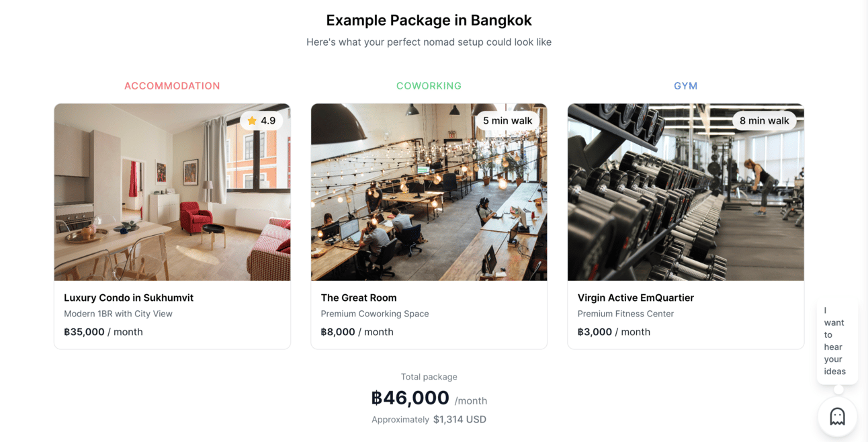Click the 5 min walk badge
This screenshot has height=442, width=868.
pos(507,121)
